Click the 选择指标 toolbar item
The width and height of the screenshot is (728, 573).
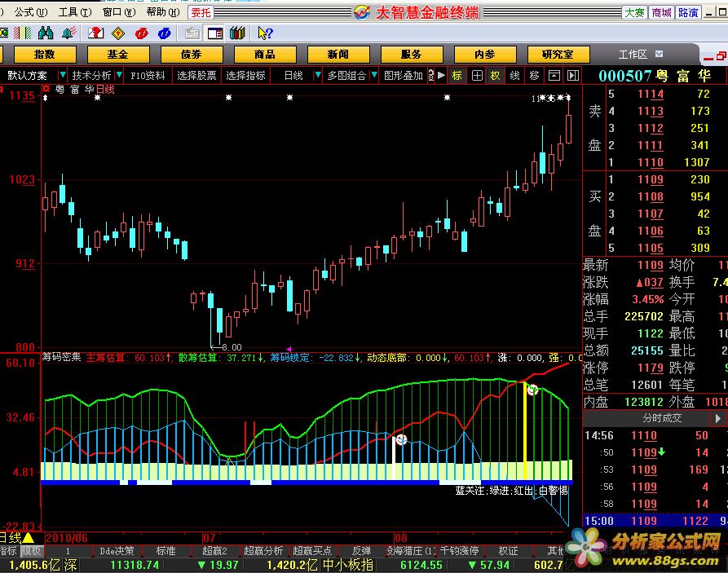pos(245,75)
